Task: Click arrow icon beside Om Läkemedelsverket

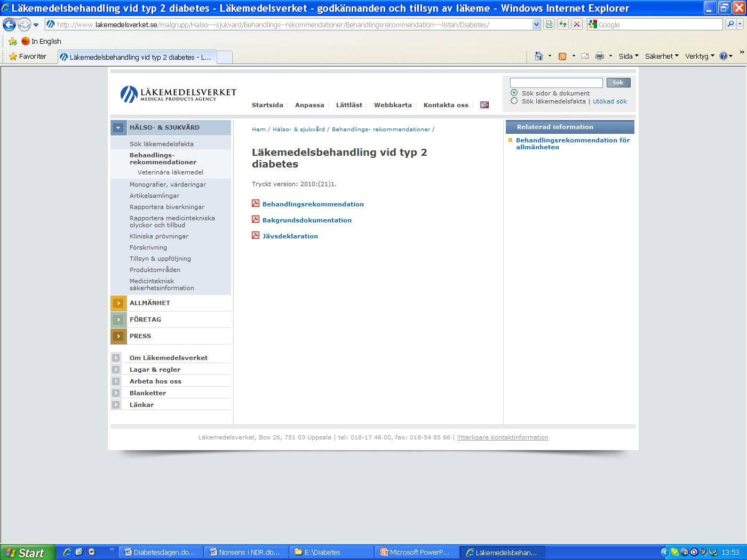Action: (116, 357)
